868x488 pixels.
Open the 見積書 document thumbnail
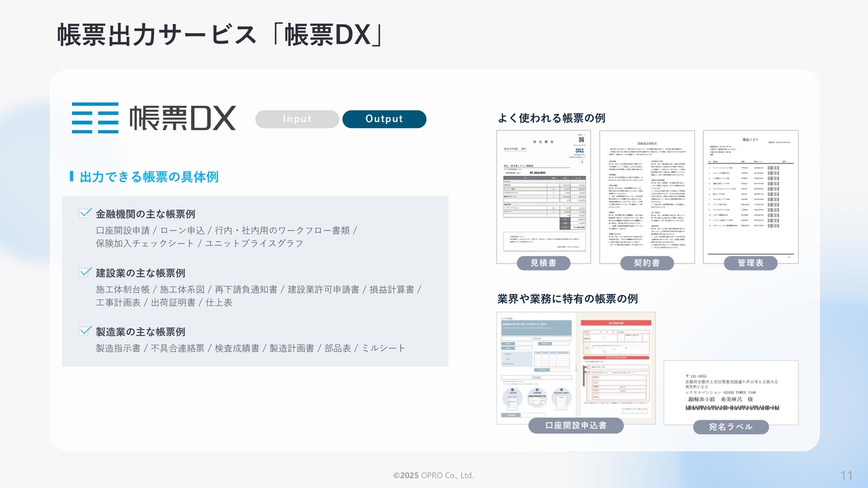coord(543,192)
